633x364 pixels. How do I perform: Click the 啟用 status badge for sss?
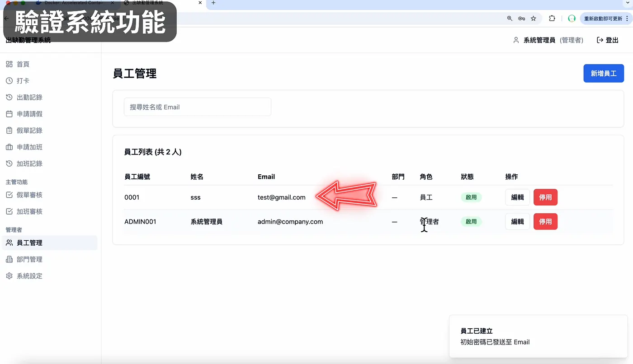[x=471, y=197]
